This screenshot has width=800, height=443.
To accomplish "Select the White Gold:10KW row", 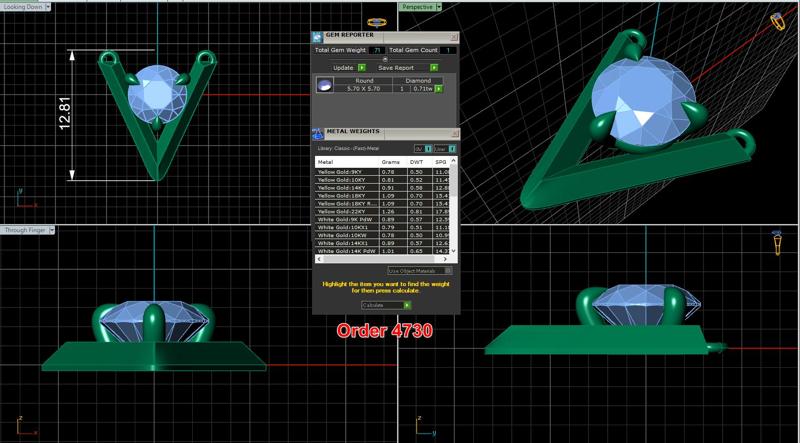I will tap(382, 235).
